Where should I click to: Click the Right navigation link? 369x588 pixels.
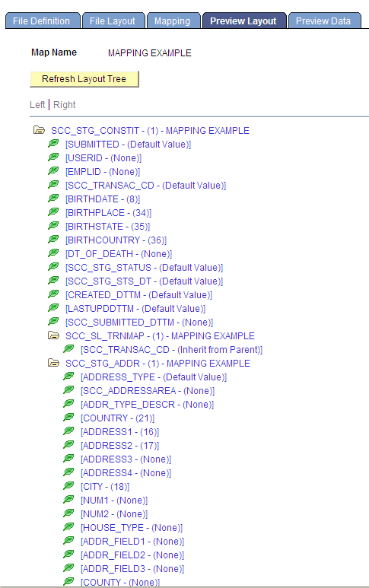click(65, 105)
